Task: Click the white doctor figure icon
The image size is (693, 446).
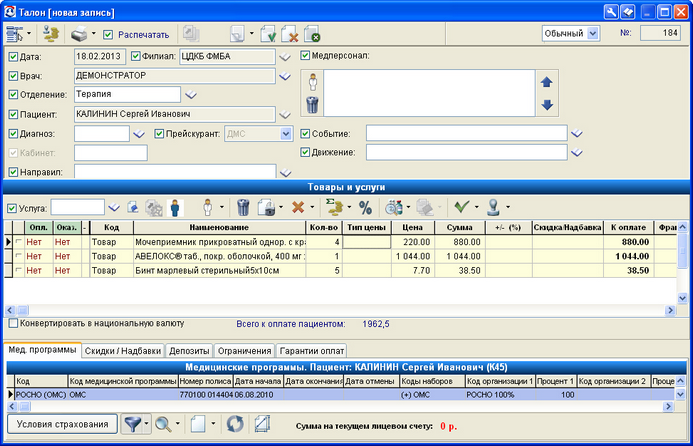Action: coord(207,207)
